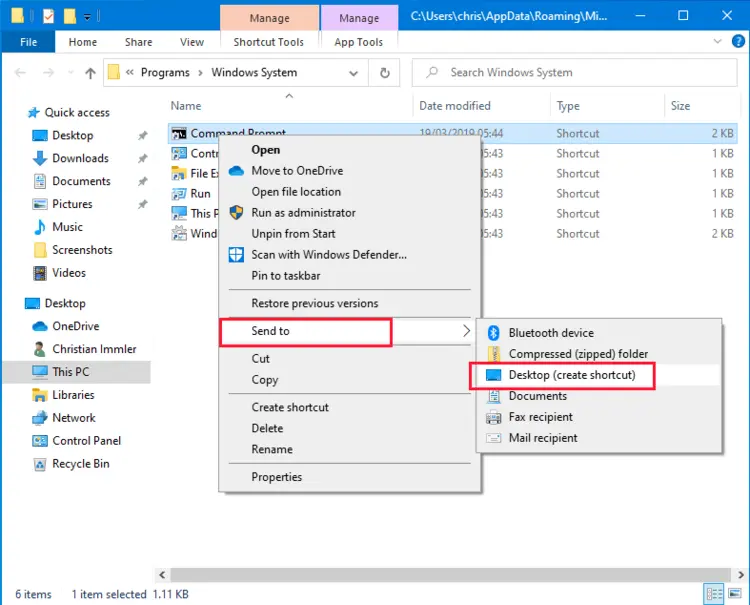Open the Help question mark icon
Image resolution: width=750 pixels, height=605 pixels.
pyautogui.click(x=738, y=42)
